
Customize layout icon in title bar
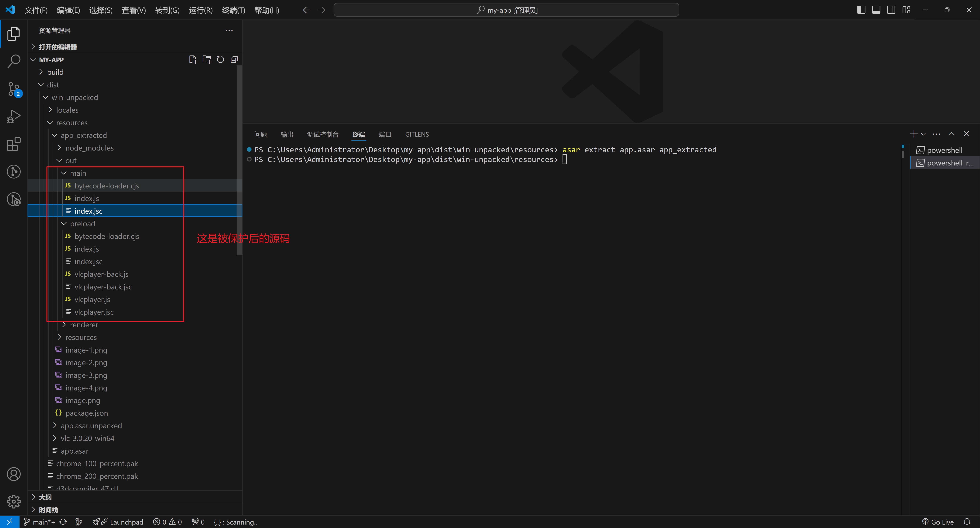pos(906,10)
